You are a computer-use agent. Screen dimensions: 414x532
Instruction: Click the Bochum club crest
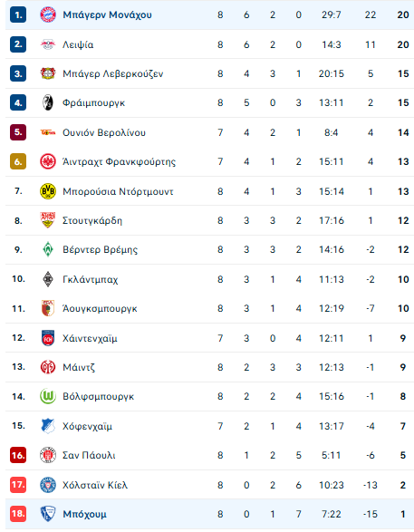point(48,514)
